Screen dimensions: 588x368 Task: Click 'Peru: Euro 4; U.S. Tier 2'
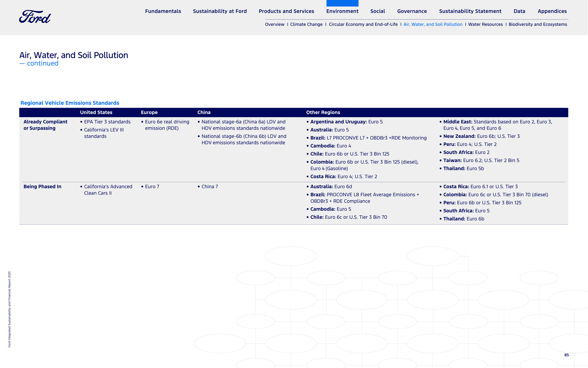470,144
